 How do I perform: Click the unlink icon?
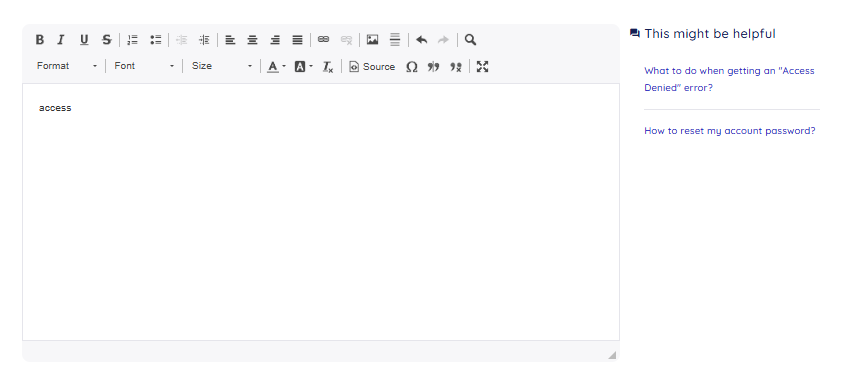(x=346, y=40)
